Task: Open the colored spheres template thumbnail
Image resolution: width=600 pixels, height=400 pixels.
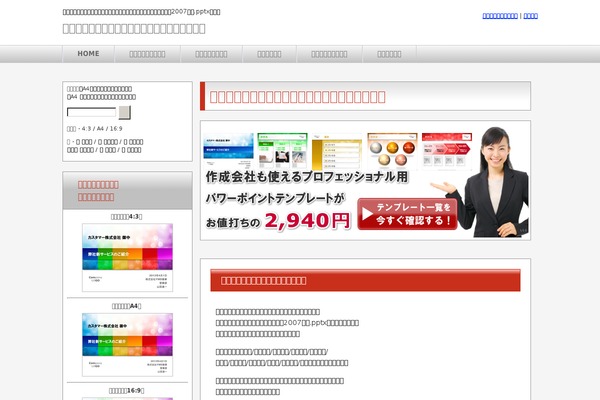Action: click(392, 150)
